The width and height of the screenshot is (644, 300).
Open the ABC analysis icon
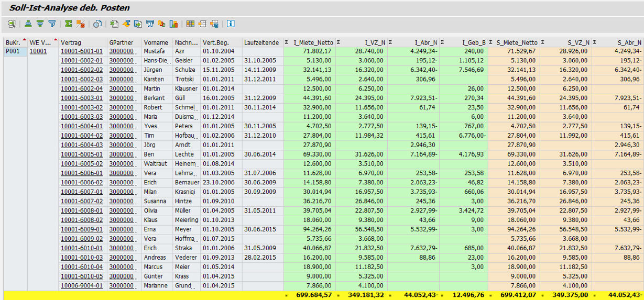161,24
